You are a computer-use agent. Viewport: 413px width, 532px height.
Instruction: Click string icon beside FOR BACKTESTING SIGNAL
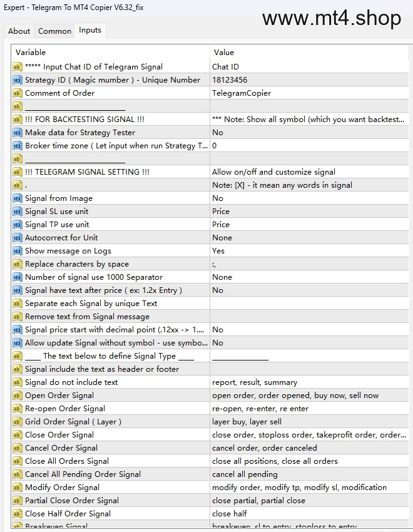coord(17,120)
